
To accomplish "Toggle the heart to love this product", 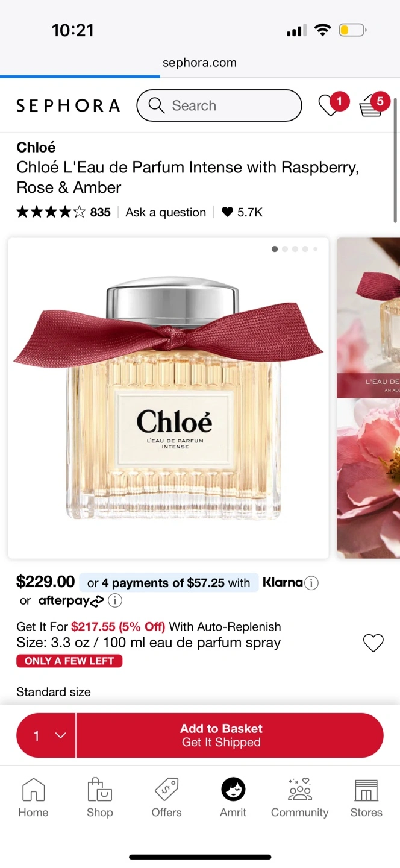I will pyautogui.click(x=373, y=643).
